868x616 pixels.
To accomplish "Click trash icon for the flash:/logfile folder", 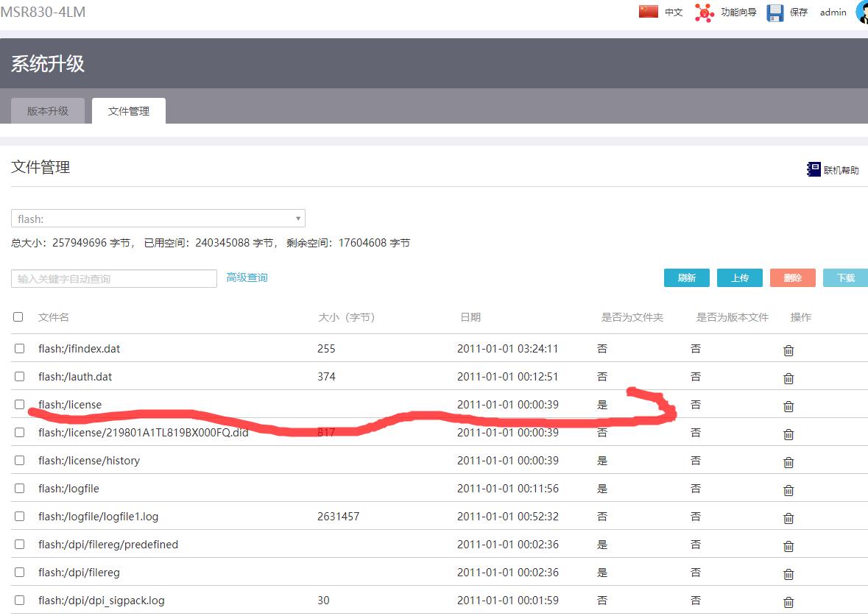I will [788, 490].
